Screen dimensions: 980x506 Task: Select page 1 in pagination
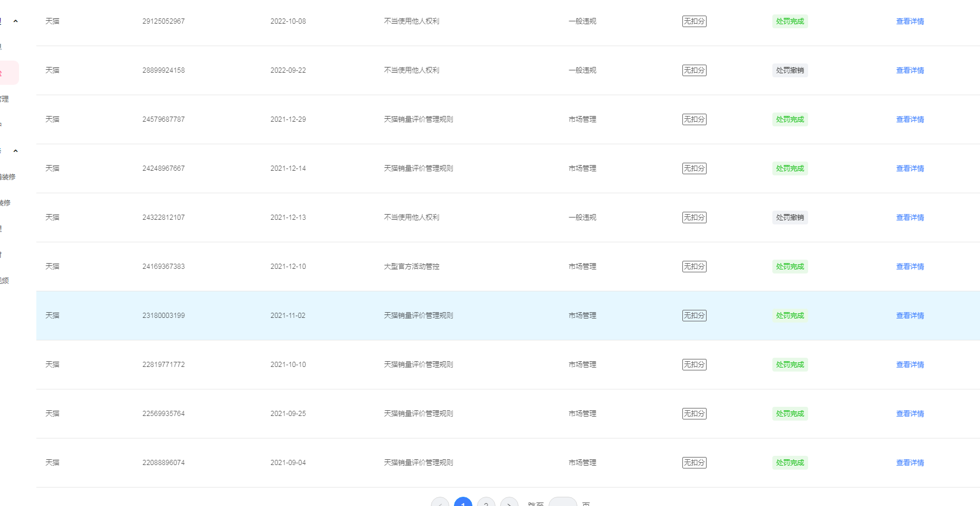point(463,503)
